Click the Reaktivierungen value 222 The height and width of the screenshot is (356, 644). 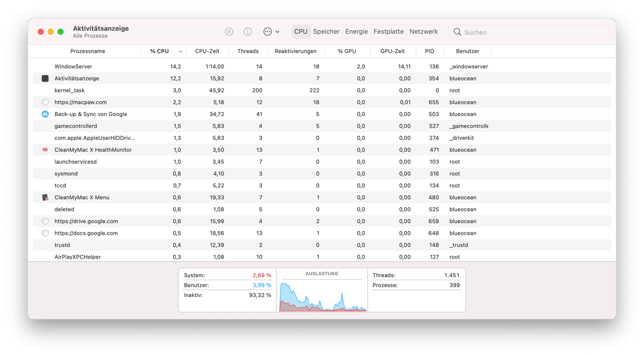[314, 91]
